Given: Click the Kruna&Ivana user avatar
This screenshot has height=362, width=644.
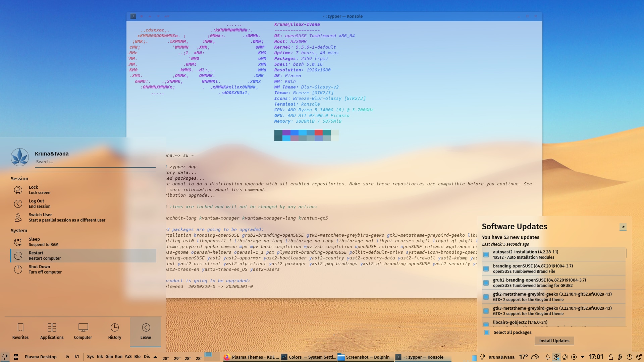Looking at the screenshot, I should point(20,157).
